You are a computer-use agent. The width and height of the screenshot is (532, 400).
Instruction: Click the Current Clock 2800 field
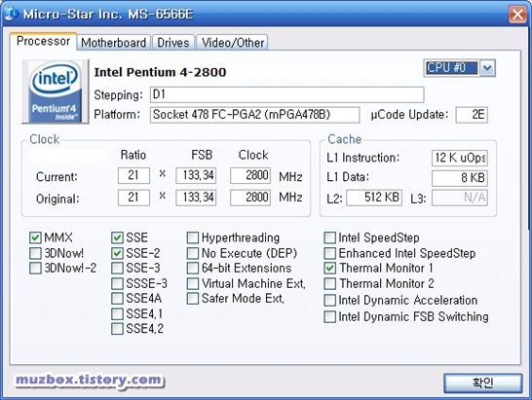(250, 175)
